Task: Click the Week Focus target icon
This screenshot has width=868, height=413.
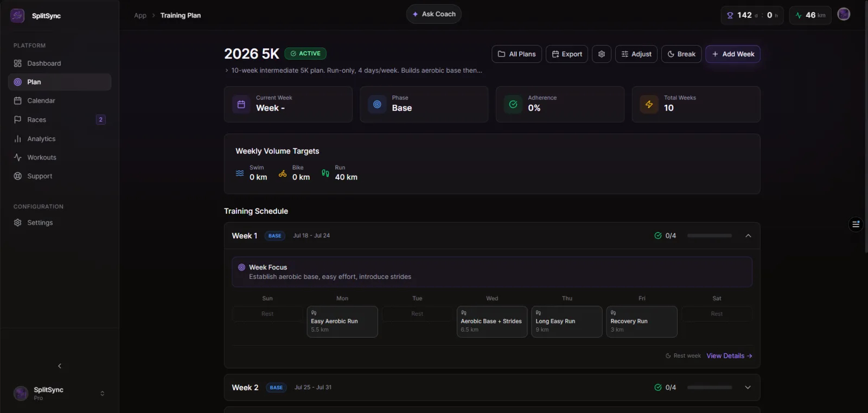Action: (242, 268)
